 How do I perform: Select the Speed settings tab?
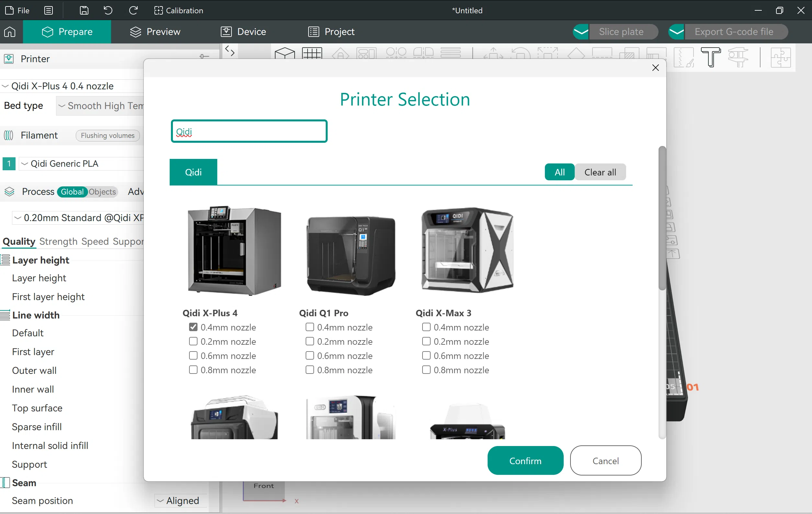pyautogui.click(x=95, y=241)
